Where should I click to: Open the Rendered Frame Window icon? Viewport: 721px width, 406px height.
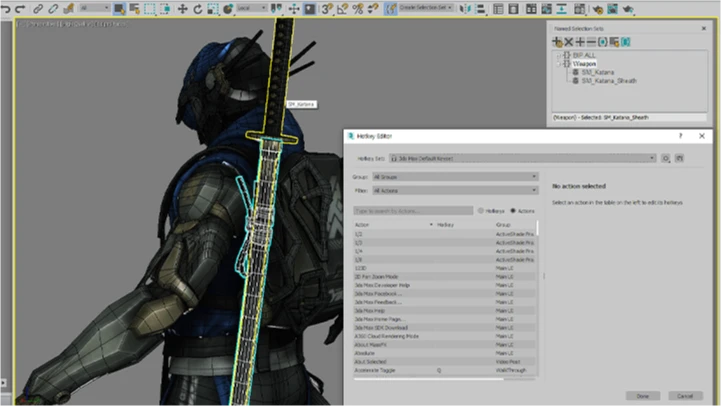[x=612, y=8]
